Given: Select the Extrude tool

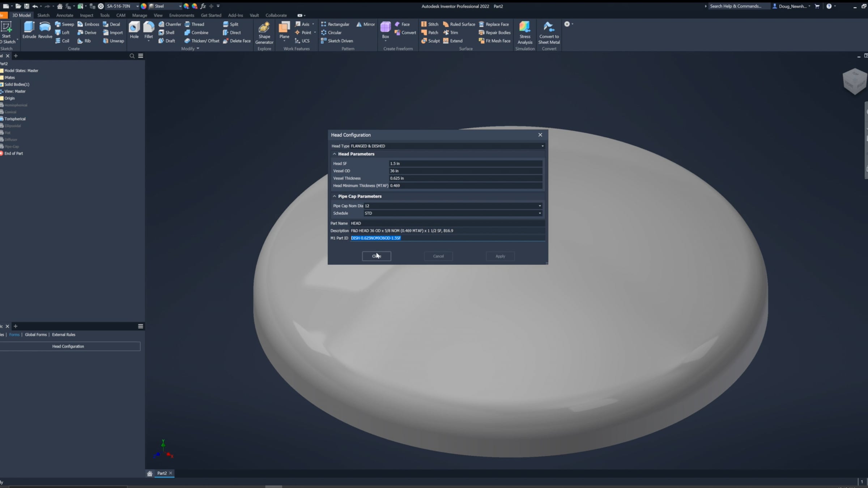Looking at the screenshot, I should 29,30.
